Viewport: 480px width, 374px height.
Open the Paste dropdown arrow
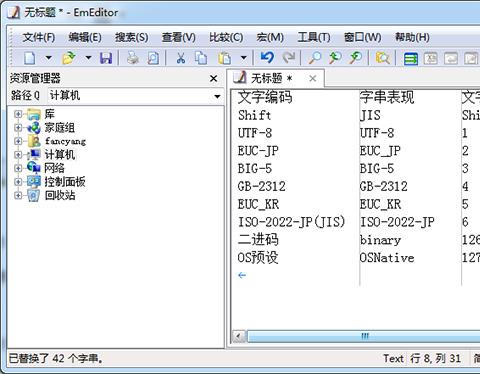[244, 58]
